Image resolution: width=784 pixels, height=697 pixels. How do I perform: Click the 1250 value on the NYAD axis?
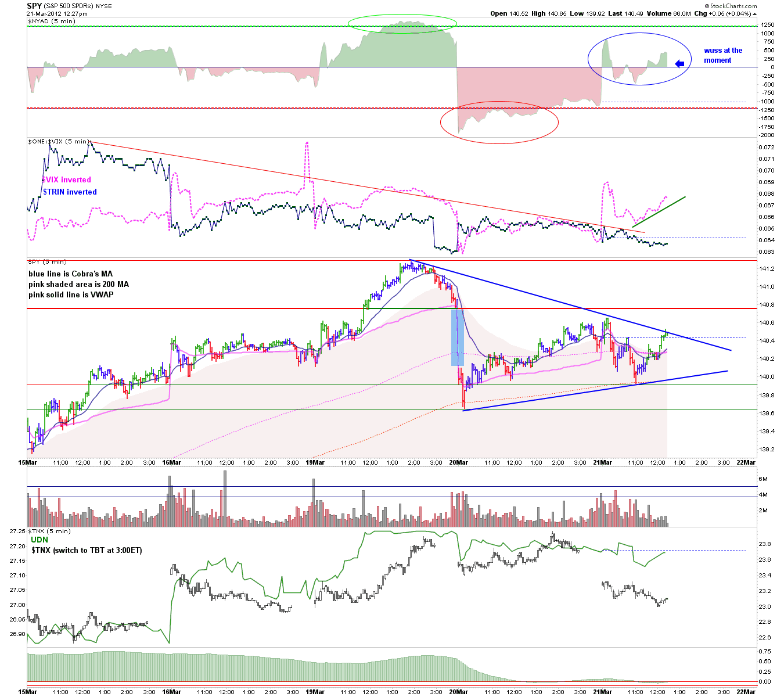767,25
